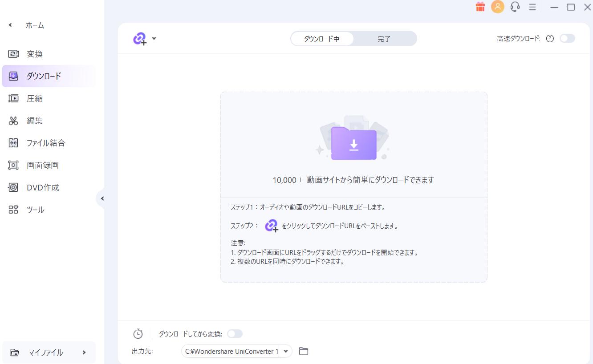
Task: Click the headset support icon
Action: point(515,7)
